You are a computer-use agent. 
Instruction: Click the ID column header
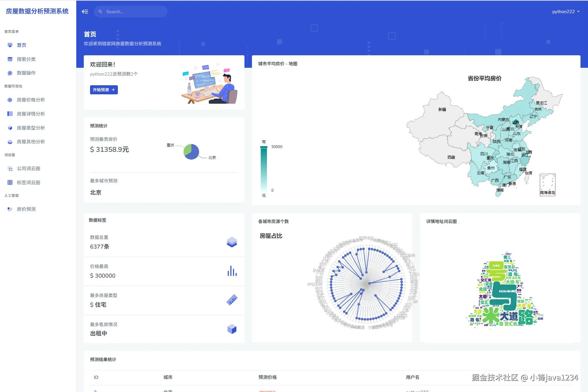click(96, 377)
